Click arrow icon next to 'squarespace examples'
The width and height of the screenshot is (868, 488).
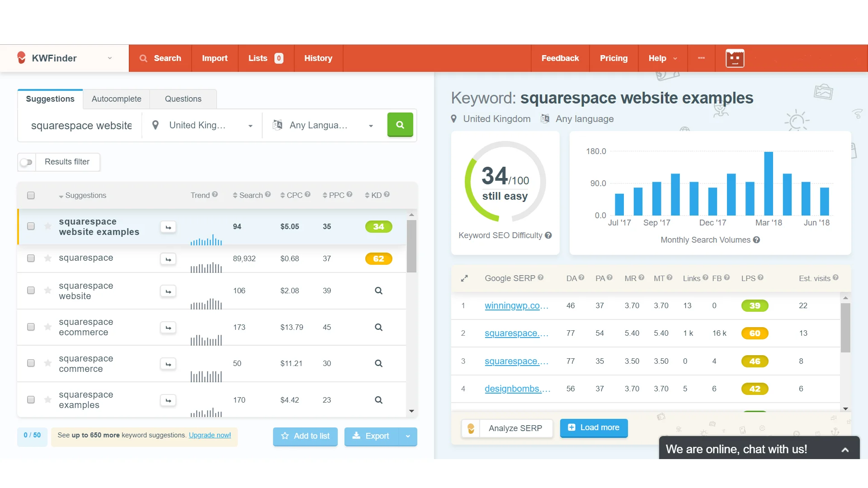coord(168,400)
